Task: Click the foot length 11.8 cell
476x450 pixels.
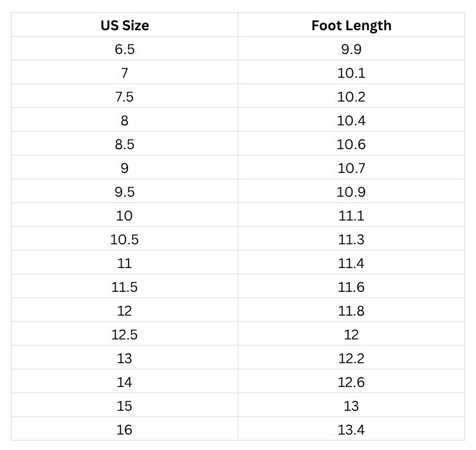Action: click(x=351, y=310)
